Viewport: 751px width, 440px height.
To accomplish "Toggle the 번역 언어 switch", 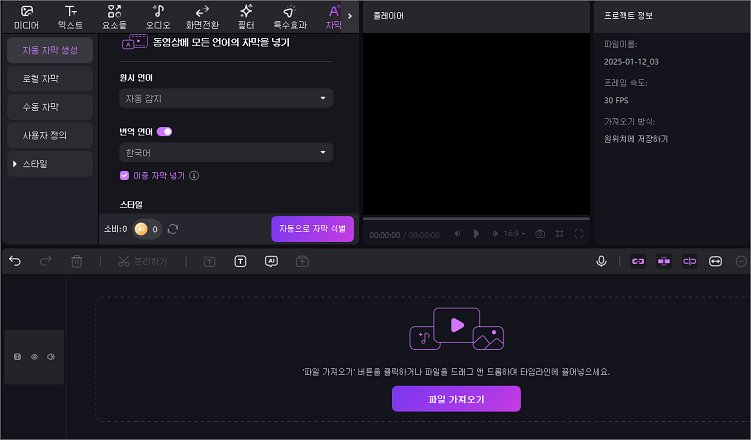I will (164, 131).
